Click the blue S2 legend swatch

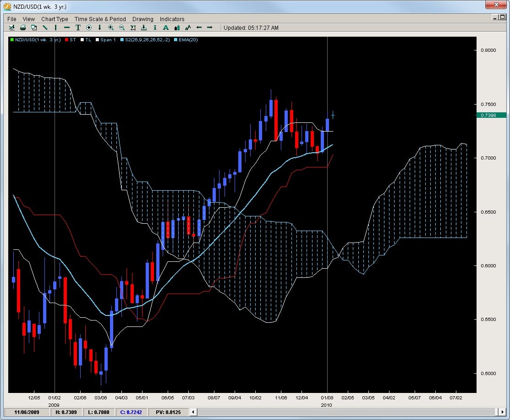(x=122, y=40)
